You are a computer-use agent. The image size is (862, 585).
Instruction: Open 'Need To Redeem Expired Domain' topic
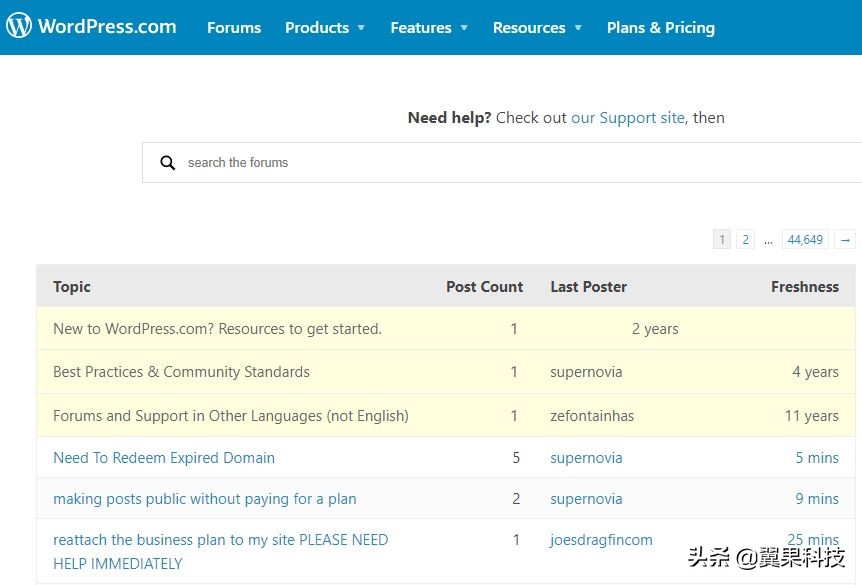click(164, 458)
